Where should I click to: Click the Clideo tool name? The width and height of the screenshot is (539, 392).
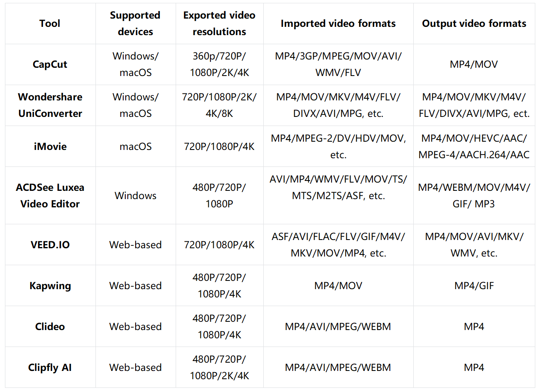tap(50, 327)
